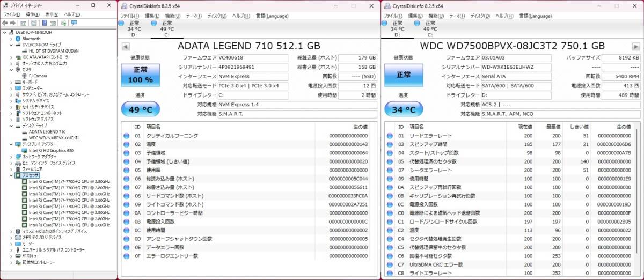
Task: Expand the Bluetooth category
Action: (12, 39)
